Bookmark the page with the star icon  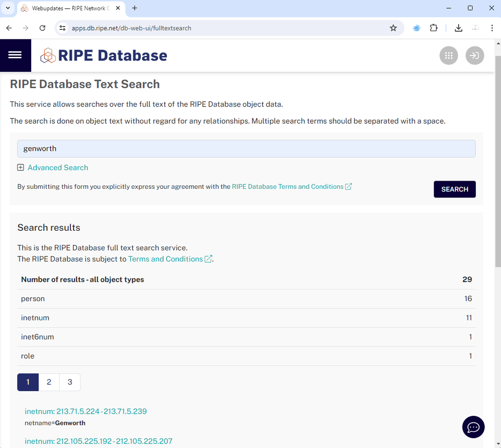pyautogui.click(x=393, y=28)
